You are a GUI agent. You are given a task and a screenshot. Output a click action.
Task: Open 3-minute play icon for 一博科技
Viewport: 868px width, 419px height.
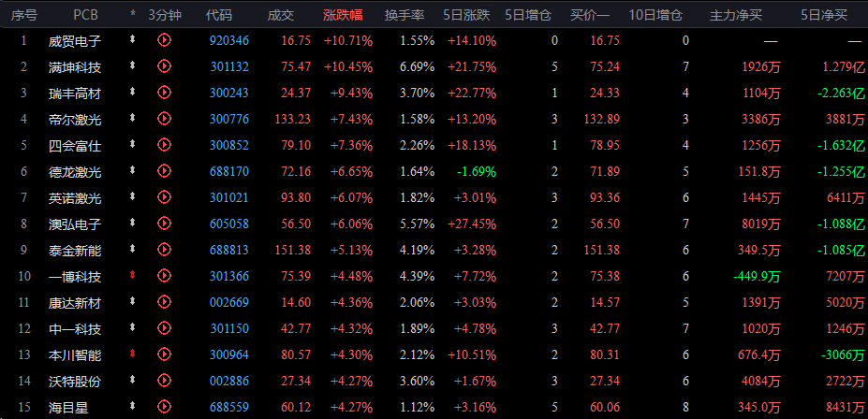click(165, 276)
